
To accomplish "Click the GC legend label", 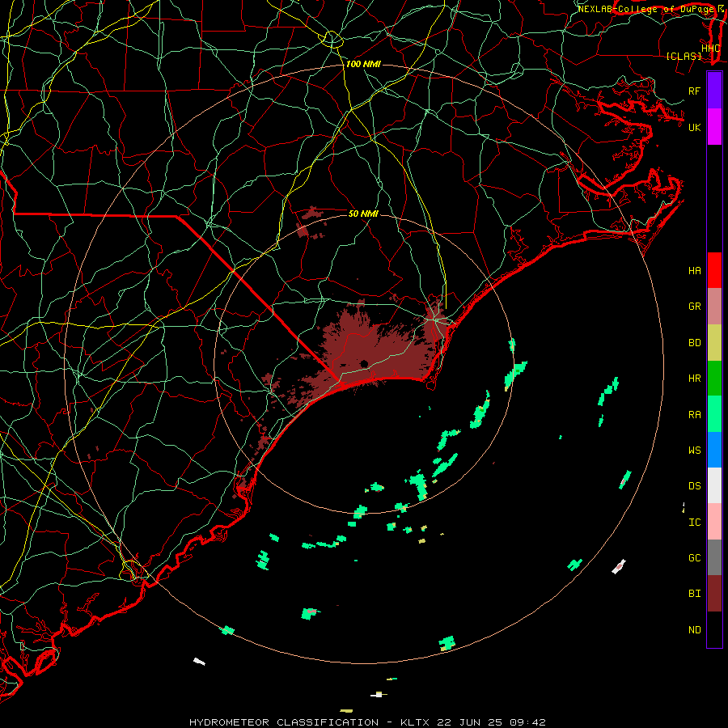I will (694, 558).
